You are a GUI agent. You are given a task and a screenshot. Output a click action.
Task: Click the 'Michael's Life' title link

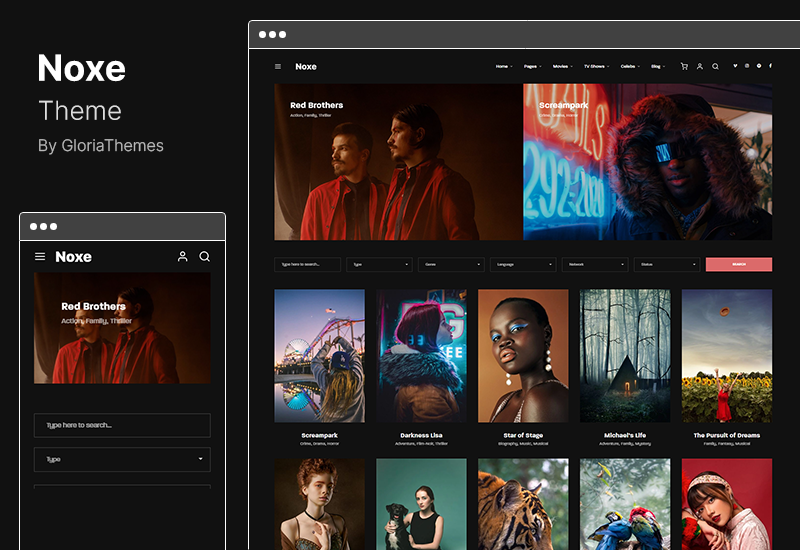(x=625, y=435)
